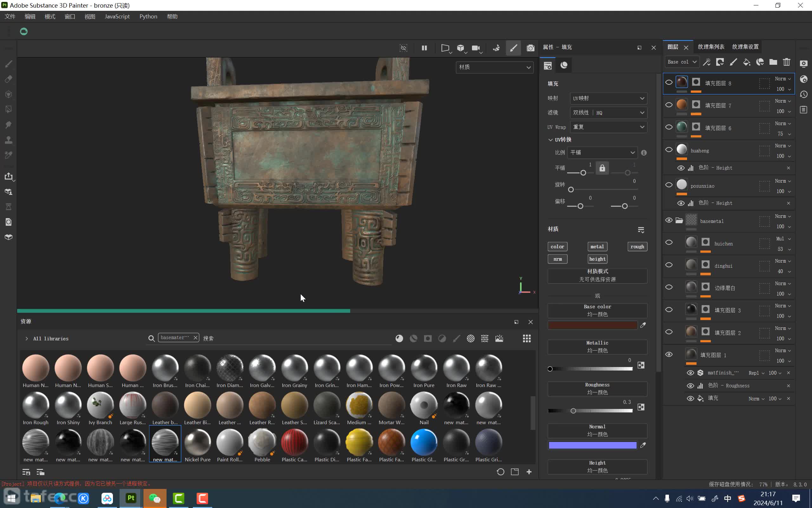Open the 滤镜 双线性 HQ dropdown

(x=608, y=112)
